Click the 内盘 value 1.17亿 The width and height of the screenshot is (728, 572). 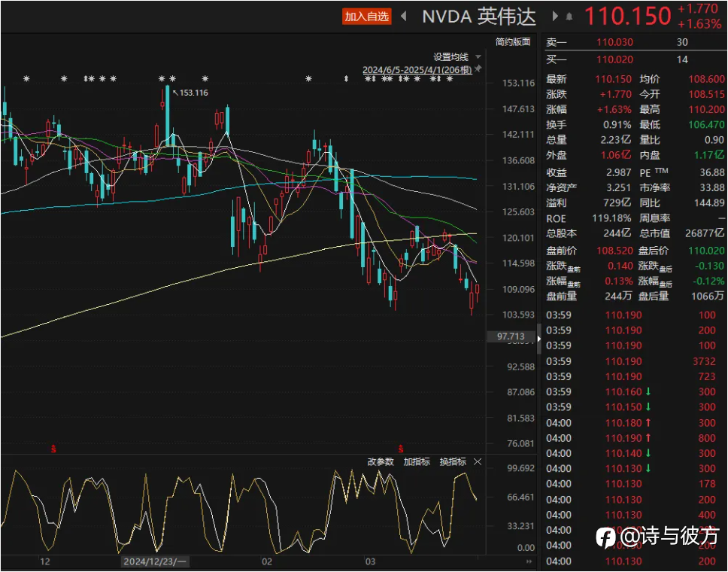pyautogui.click(x=709, y=155)
